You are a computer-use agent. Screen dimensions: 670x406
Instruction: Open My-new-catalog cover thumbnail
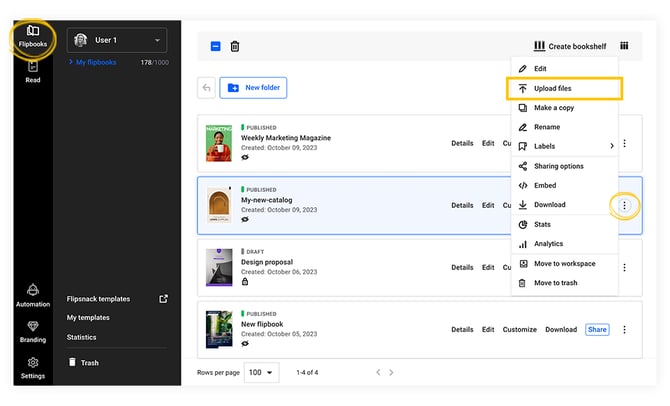pos(219,205)
